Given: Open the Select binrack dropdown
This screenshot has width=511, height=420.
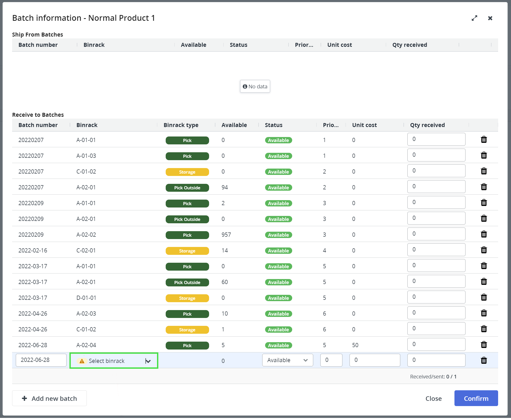Looking at the screenshot, I should pos(114,361).
